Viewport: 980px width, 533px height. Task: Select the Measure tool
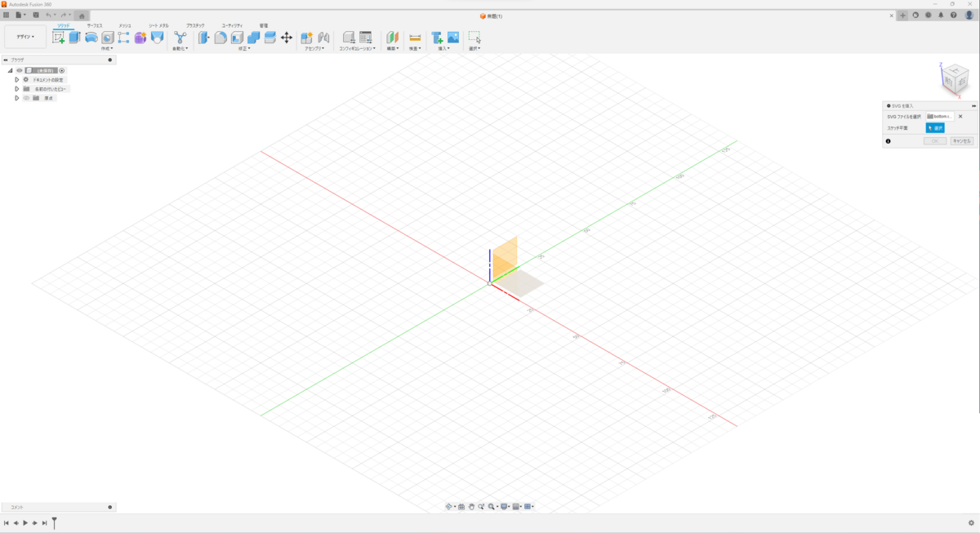point(415,38)
